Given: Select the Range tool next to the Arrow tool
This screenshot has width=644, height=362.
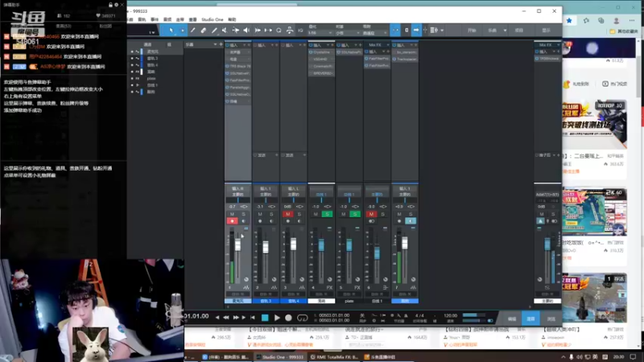Looking at the screenshot, I should click(x=183, y=31).
